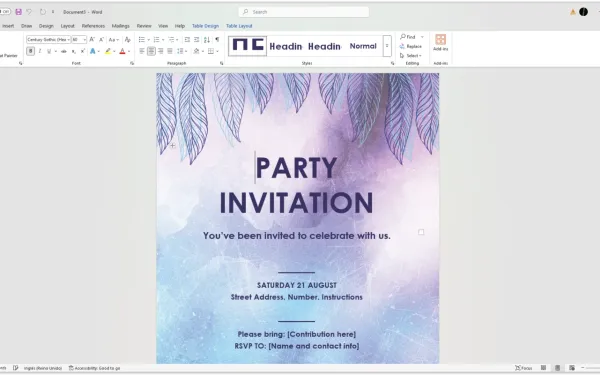The height and width of the screenshot is (375, 600).
Task: Open the Mailings ribbon tab
Action: pyautogui.click(x=121, y=26)
